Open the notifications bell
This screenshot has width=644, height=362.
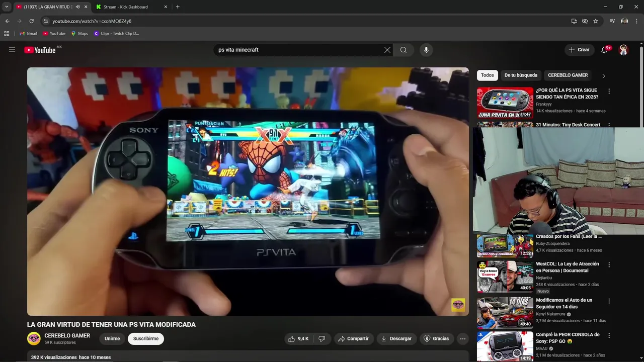point(605,50)
